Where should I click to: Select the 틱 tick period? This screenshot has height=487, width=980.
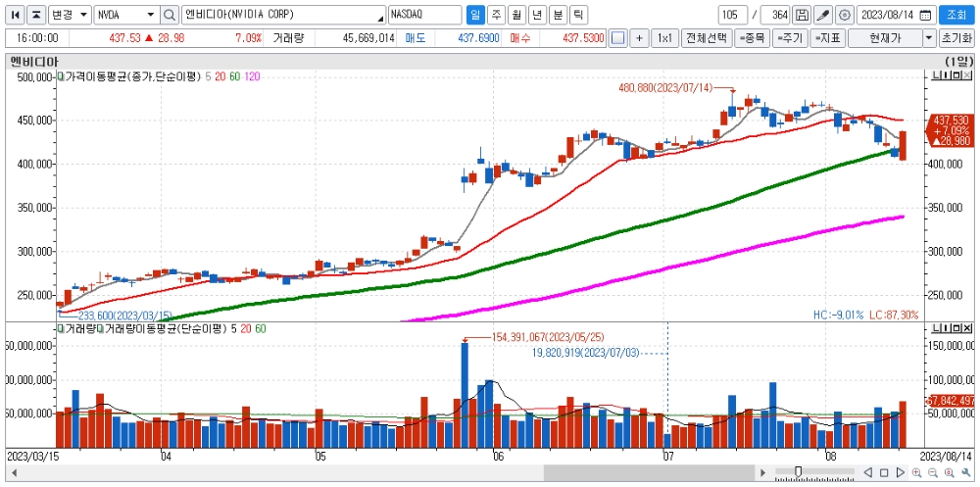point(578,15)
